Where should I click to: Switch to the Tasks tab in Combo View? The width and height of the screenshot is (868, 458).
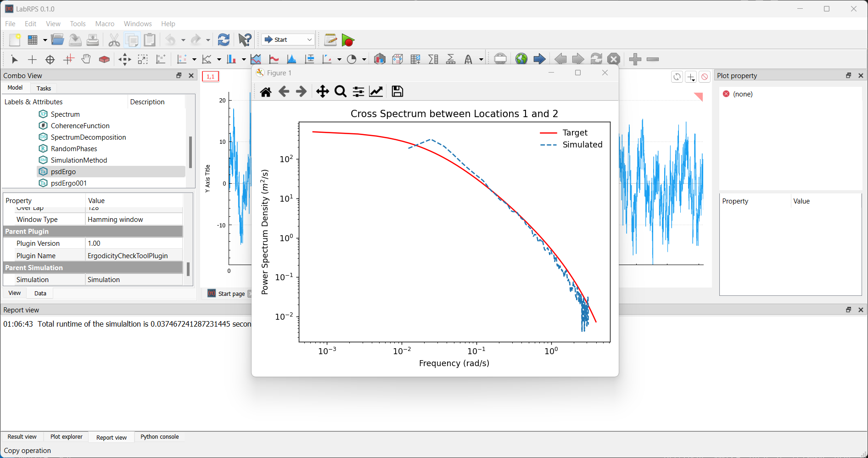click(x=44, y=88)
